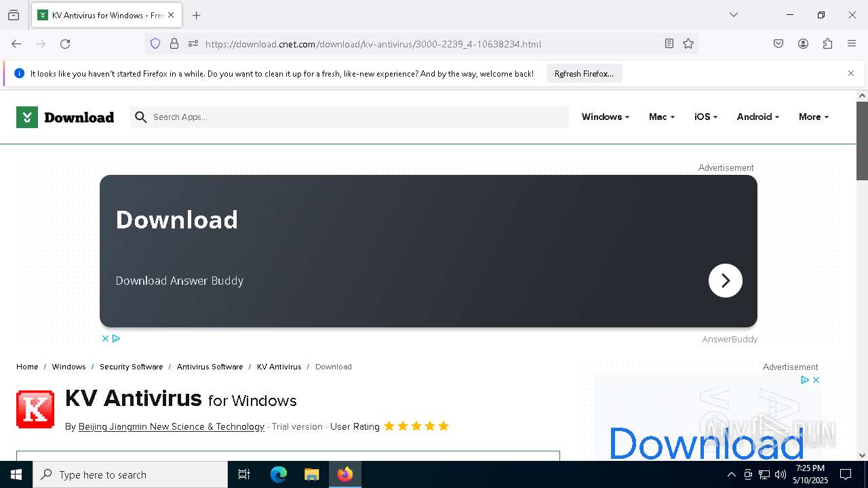Click the AdChoices triangle icon under banner
868x488 pixels.
click(116, 338)
